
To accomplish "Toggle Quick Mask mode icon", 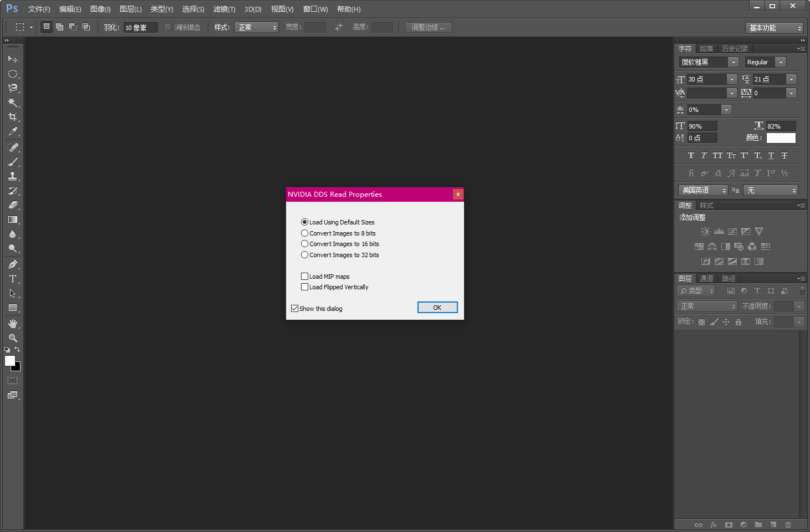I will tap(13, 381).
